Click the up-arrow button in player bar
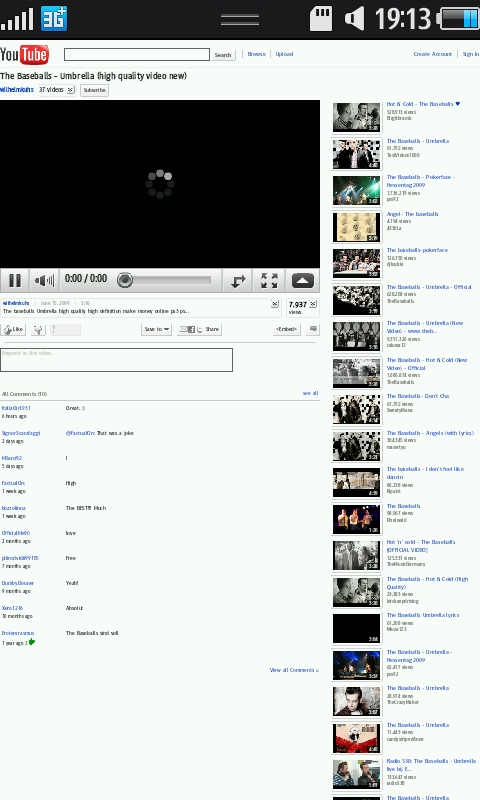This screenshot has height=800, width=480. [302, 281]
